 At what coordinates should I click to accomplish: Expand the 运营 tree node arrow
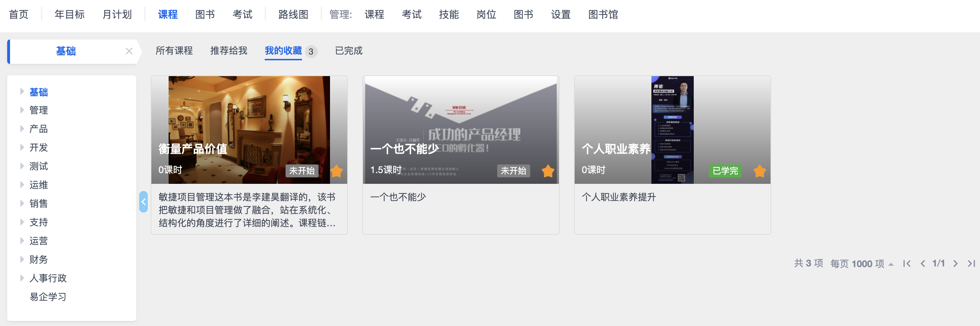[x=22, y=241]
